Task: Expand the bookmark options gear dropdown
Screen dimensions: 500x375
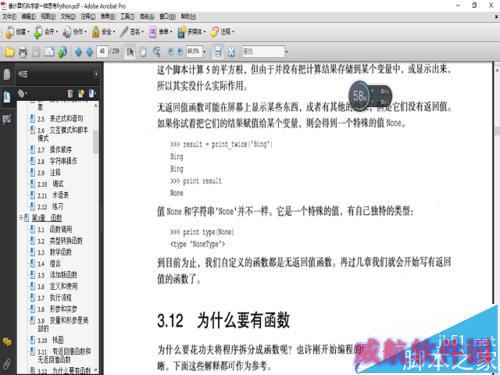Action: (23, 94)
